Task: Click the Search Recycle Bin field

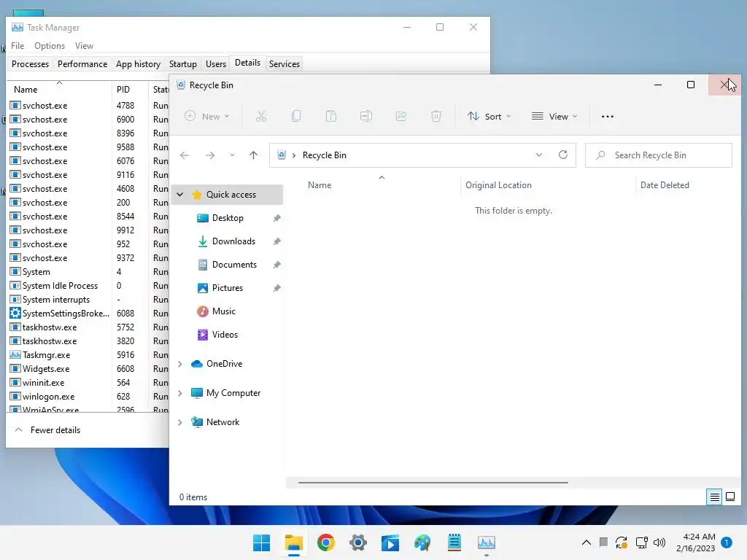Action: tap(659, 155)
